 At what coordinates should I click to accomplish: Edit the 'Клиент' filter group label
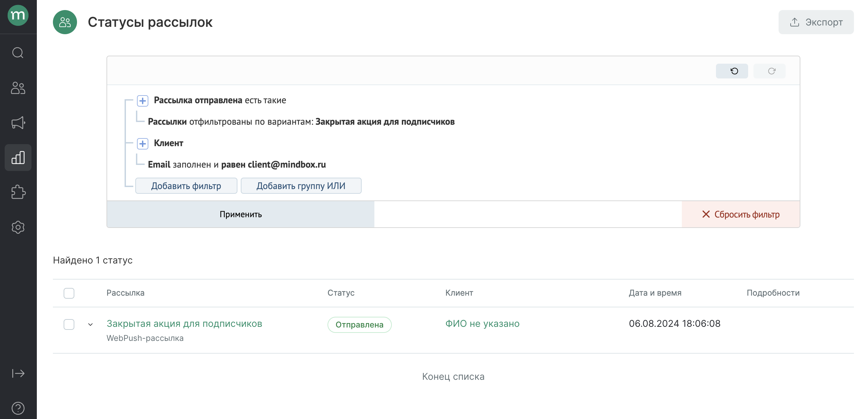(168, 143)
